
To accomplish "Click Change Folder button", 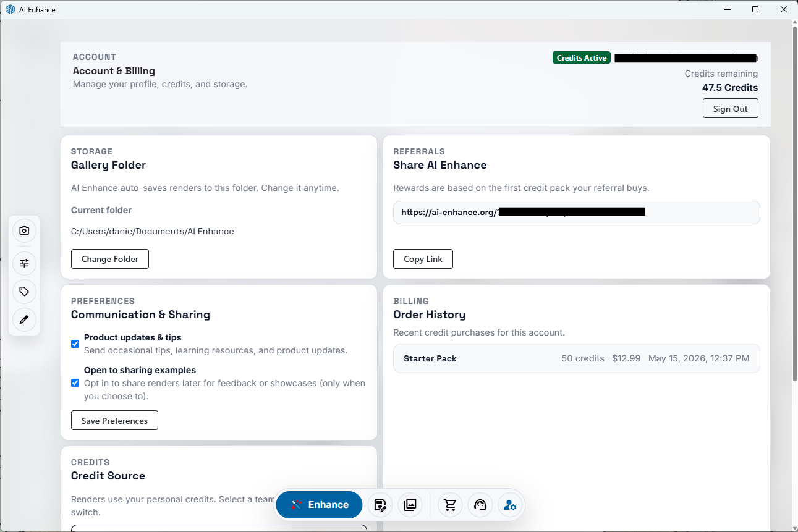I will pyautogui.click(x=110, y=259).
